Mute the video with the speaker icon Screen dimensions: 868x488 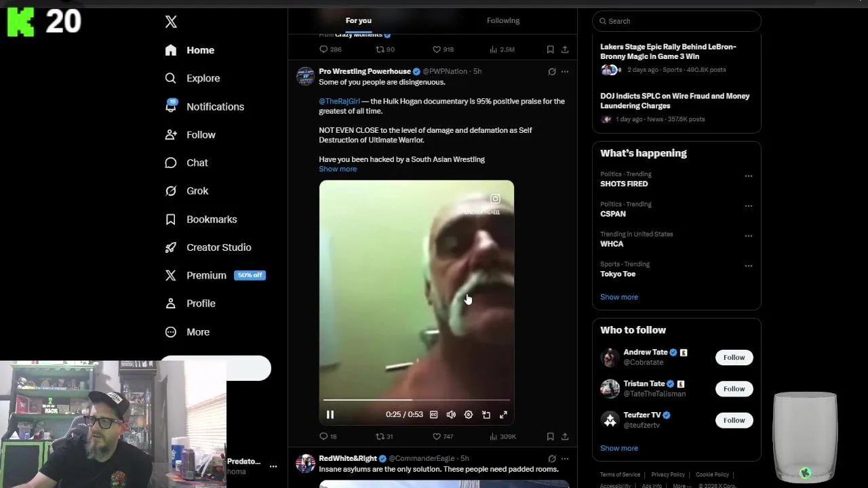(x=451, y=415)
